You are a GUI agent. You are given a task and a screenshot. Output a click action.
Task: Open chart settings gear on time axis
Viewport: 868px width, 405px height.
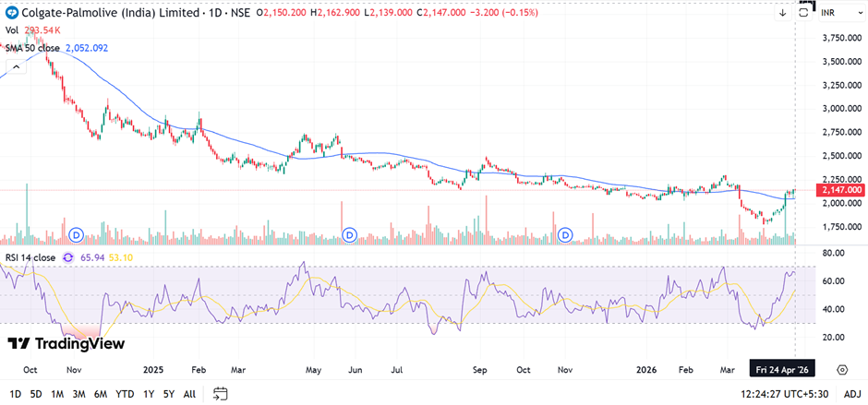(x=842, y=369)
